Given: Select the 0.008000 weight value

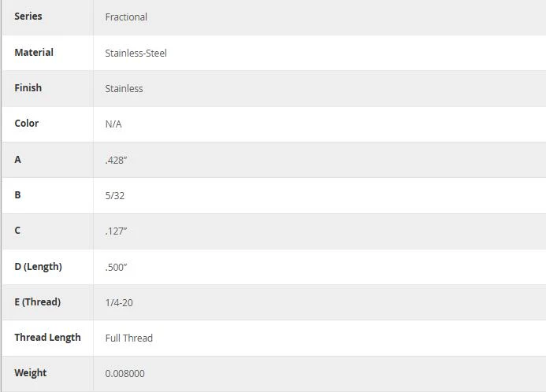Looking at the screenshot, I should 124,374.
